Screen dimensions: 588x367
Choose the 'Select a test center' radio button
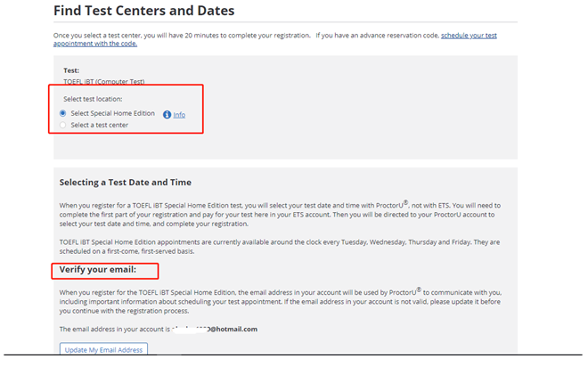(63, 125)
